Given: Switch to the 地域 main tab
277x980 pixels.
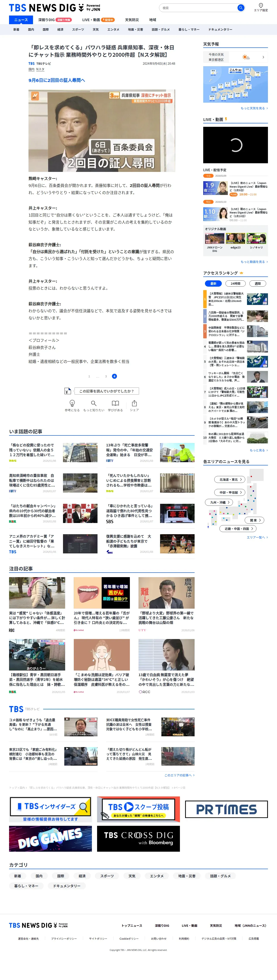Looking at the screenshot, I should pos(153,20).
